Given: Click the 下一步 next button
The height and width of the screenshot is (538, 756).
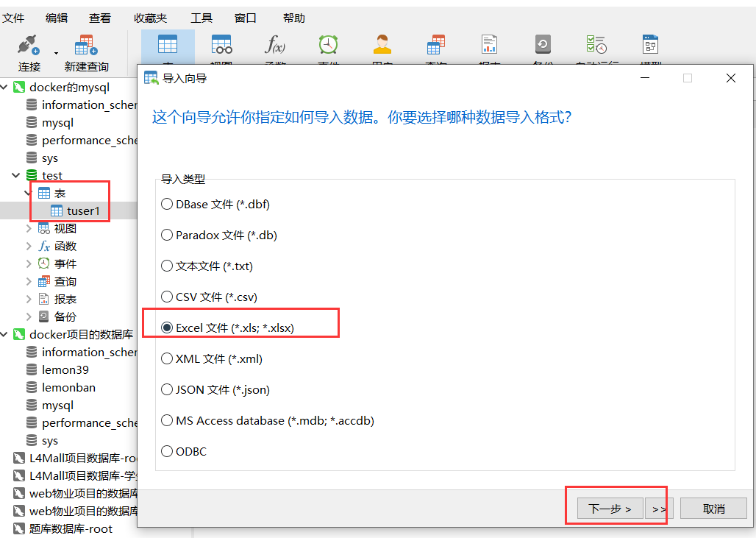Looking at the screenshot, I should tap(611, 508).
